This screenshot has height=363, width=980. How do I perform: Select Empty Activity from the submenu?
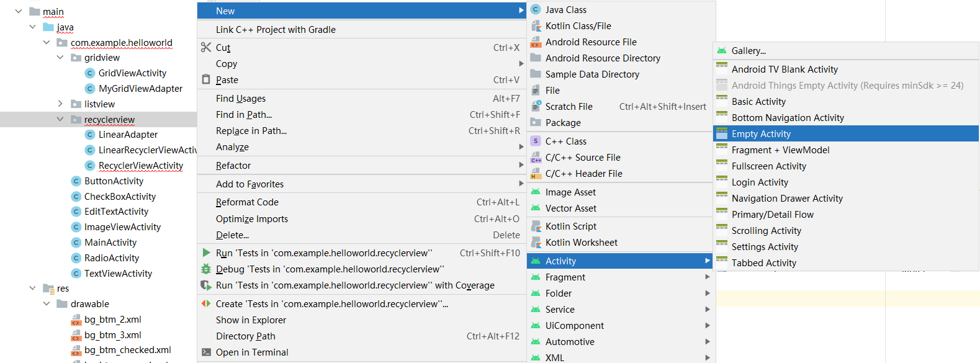761,133
